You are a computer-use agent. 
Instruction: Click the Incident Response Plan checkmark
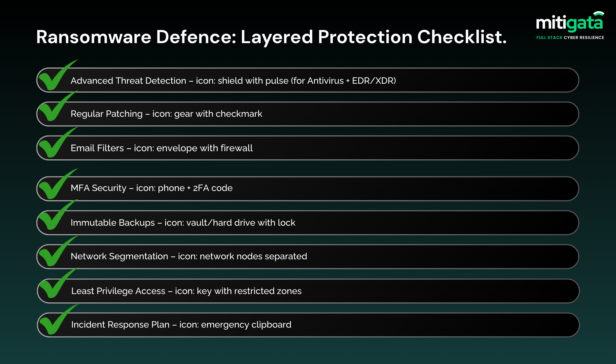[x=55, y=321]
